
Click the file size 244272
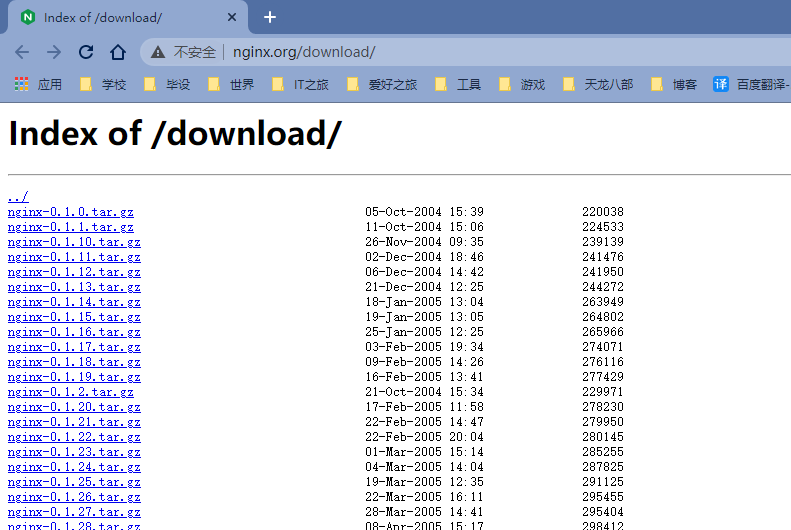pos(603,287)
